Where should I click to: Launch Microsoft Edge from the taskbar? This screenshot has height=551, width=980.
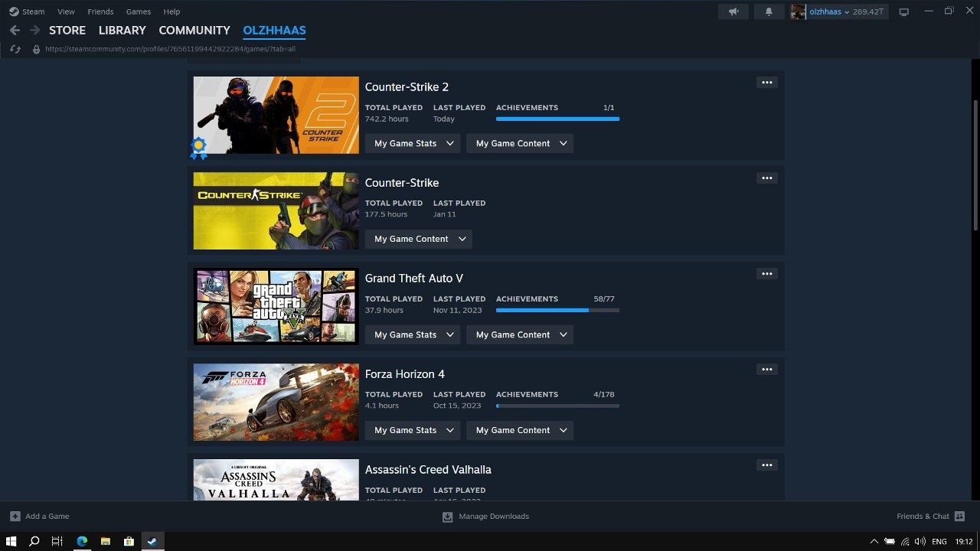coord(82,541)
